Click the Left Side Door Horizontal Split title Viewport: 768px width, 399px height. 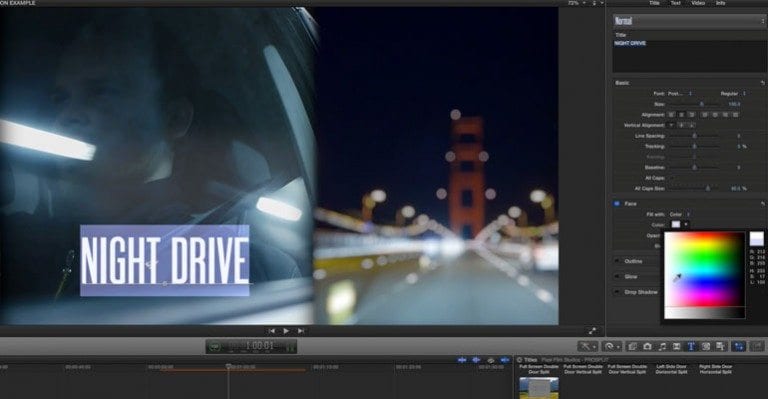click(672, 369)
